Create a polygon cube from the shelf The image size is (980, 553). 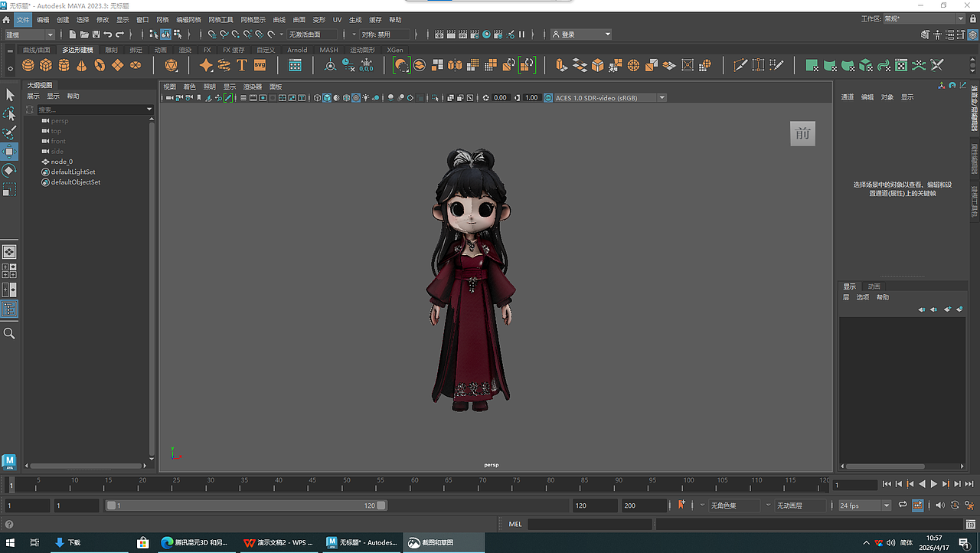tap(46, 65)
